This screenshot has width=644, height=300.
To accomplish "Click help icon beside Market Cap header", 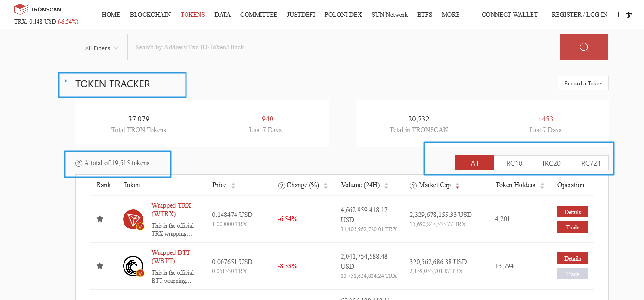I will tap(413, 186).
